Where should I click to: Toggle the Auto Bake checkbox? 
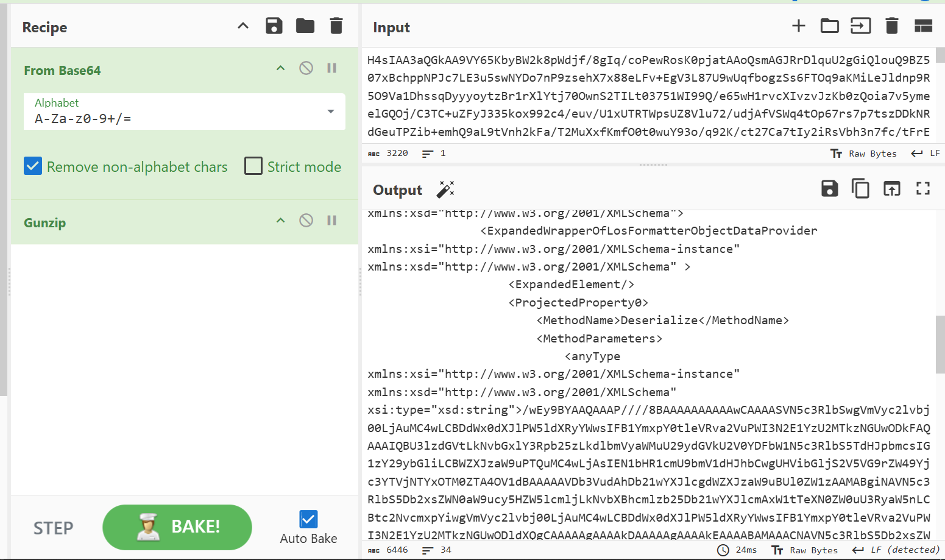(x=309, y=519)
